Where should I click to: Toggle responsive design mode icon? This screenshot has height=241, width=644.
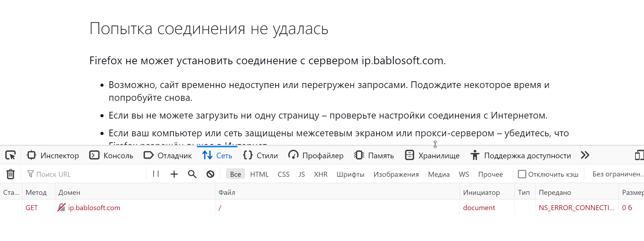pyautogui.click(x=639, y=155)
